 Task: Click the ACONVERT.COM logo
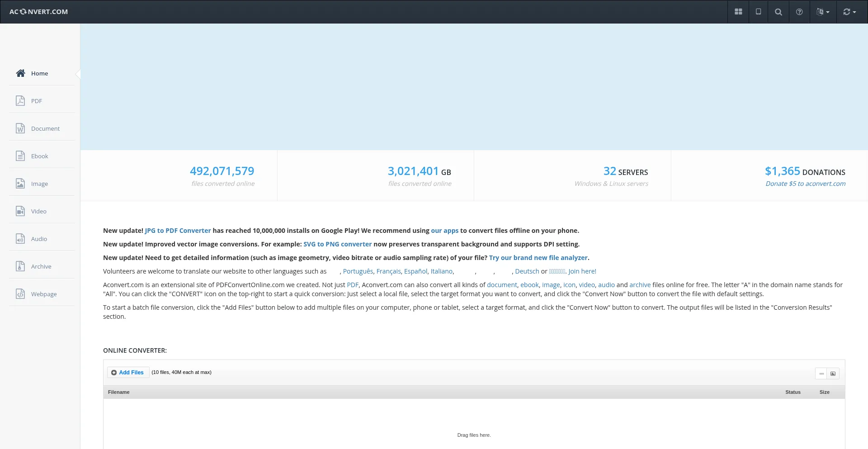[38, 12]
